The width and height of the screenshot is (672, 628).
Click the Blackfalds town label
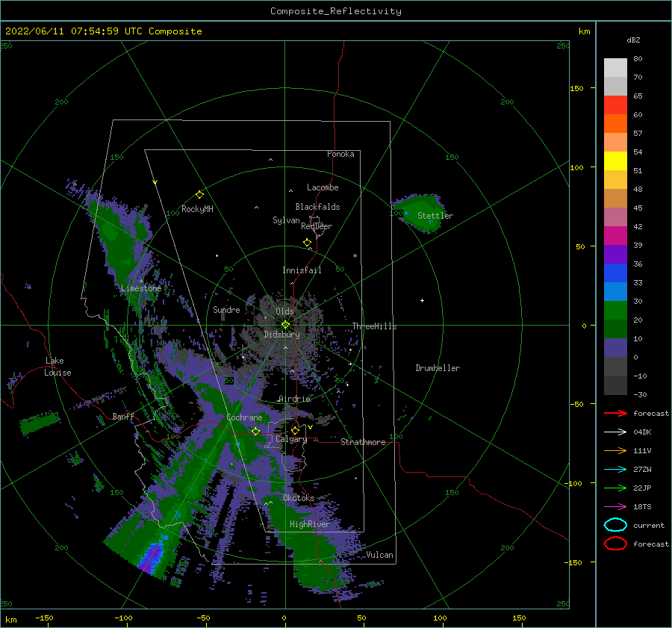tap(317, 207)
